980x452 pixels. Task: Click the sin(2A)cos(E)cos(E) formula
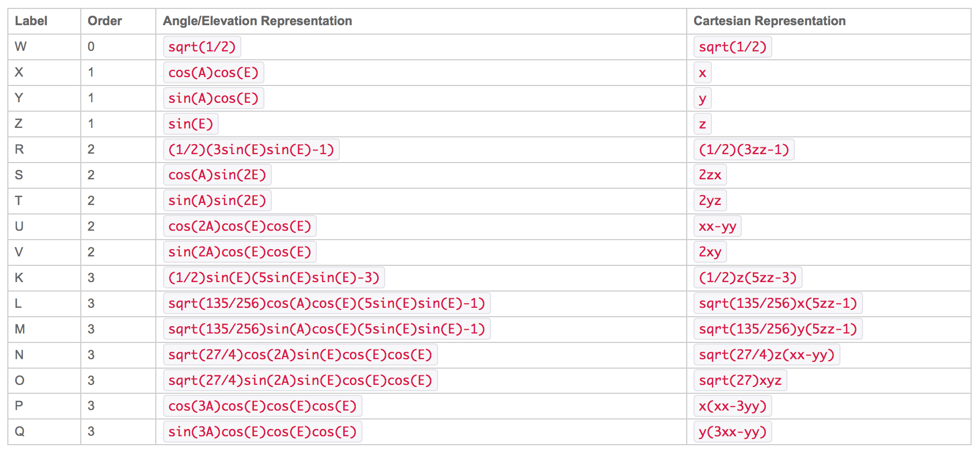(x=239, y=252)
